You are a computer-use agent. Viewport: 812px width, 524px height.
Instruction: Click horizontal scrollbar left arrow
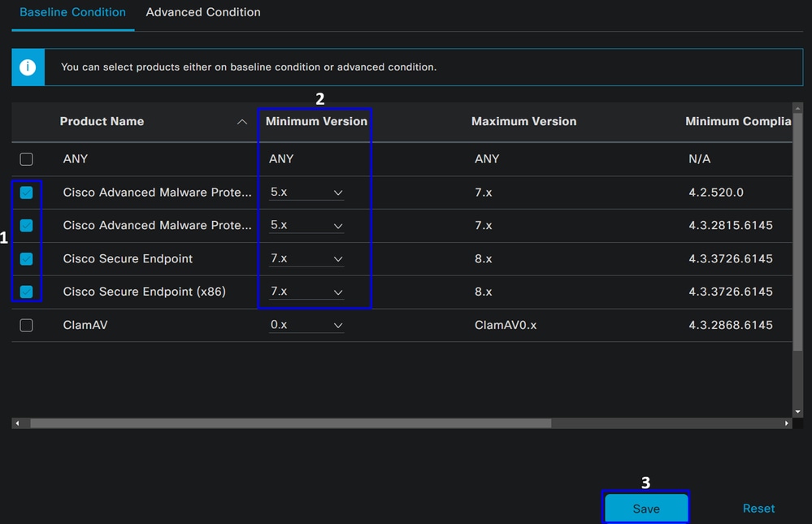tap(17, 423)
